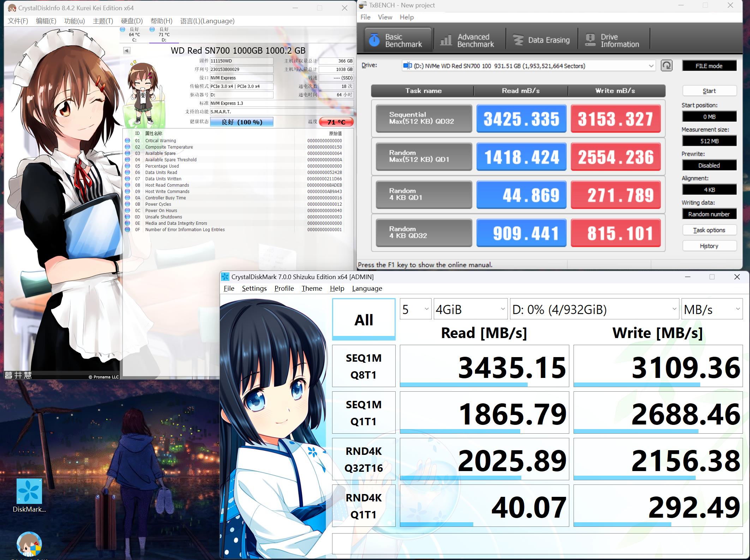Click the All button in CrystalDiskMark
750x560 pixels.
[x=364, y=319]
